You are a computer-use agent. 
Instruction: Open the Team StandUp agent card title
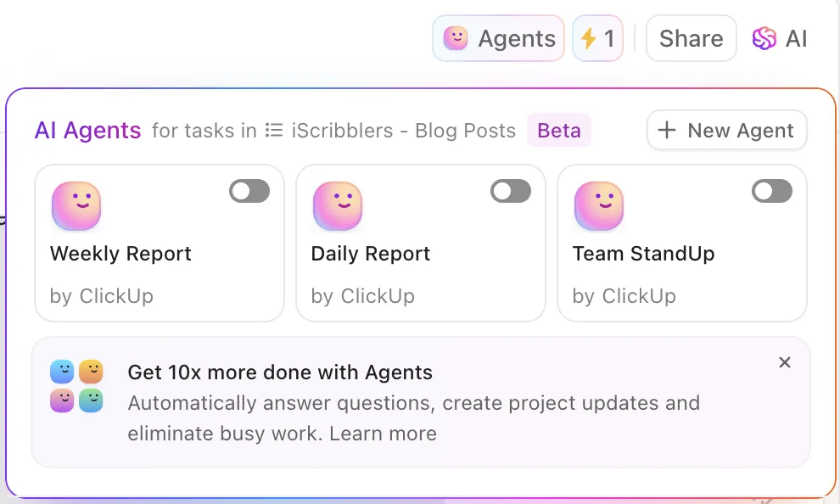643,254
